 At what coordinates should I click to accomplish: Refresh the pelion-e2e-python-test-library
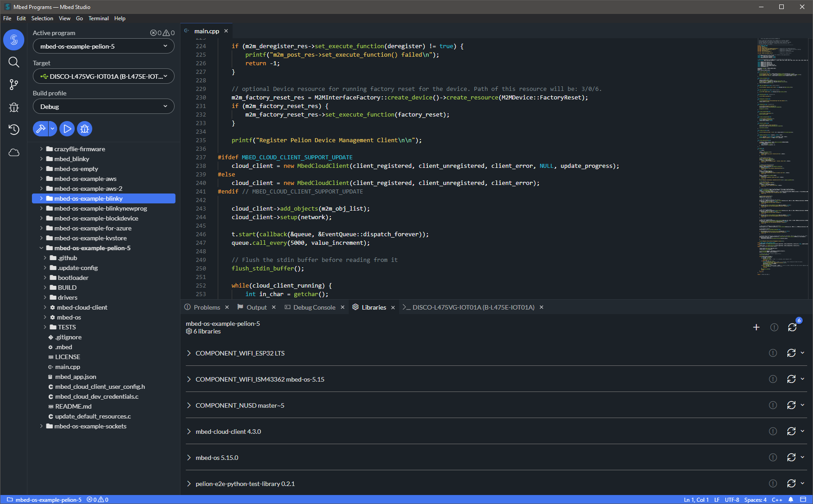click(x=791, y=483)
